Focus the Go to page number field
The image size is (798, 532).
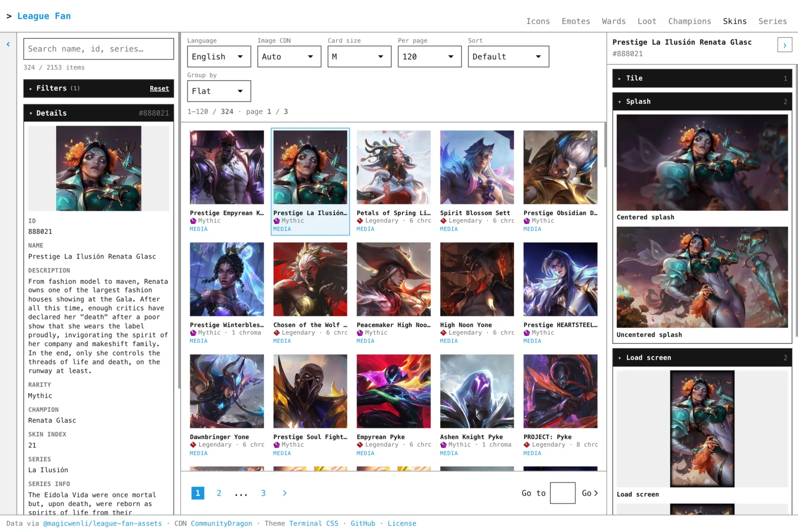pyautogui.click(x=563, y=493)
